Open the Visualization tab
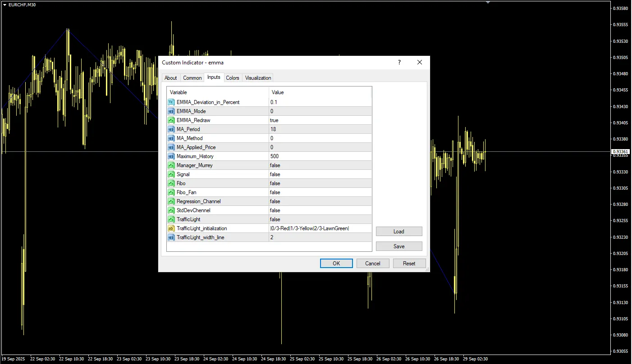Screen dimensions: 632x364 tap(258, 78)
